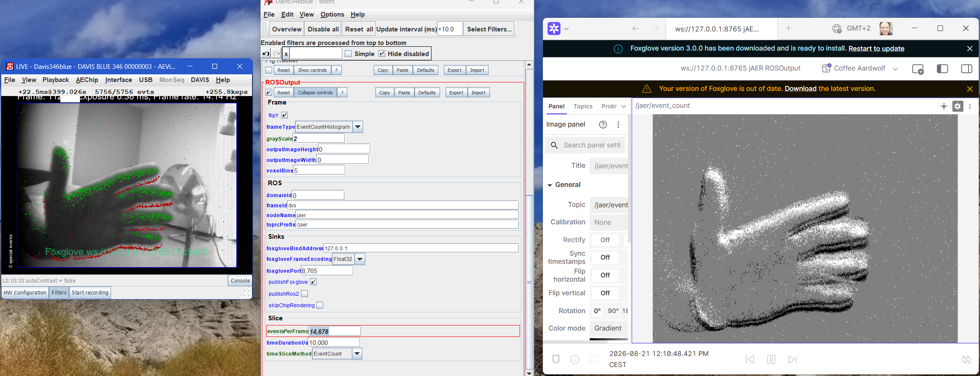Toggle the flipY checkbox
This screenshot has width=980, height=376.
(284, 115)
